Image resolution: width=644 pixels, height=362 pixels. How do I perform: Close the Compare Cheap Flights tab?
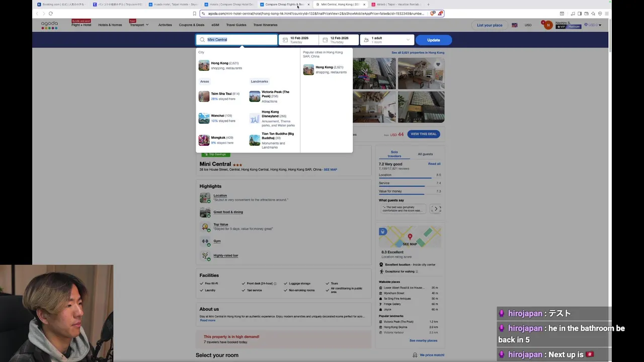click(308, 5)
